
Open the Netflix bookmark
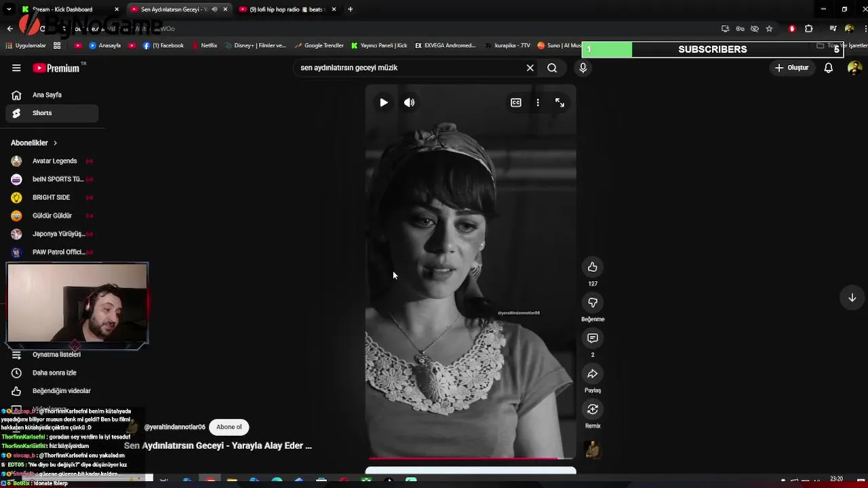tap(204, 45)
